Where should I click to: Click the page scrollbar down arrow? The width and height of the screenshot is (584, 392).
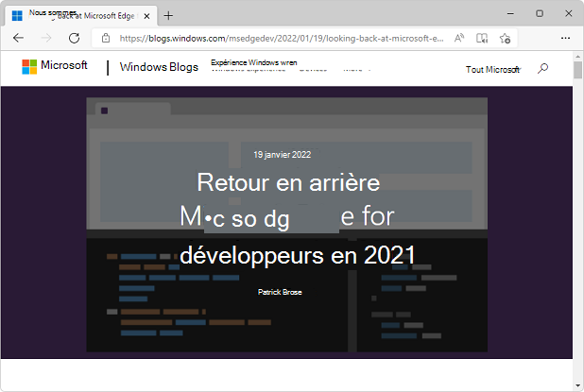pos(577,385)
